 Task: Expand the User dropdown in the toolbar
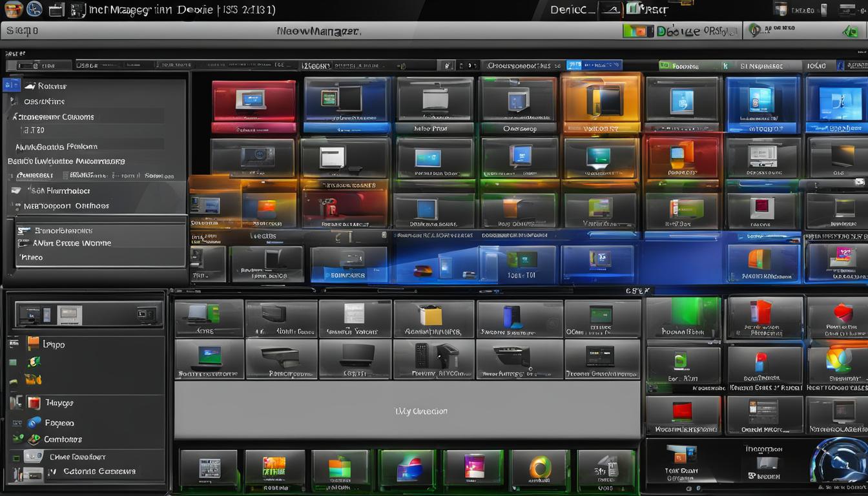pyautogui.click(x=87, y=65)
